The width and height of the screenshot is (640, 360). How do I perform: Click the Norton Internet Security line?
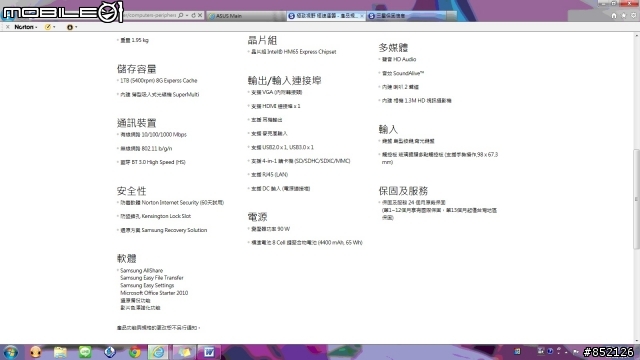[x=172, y=202]
